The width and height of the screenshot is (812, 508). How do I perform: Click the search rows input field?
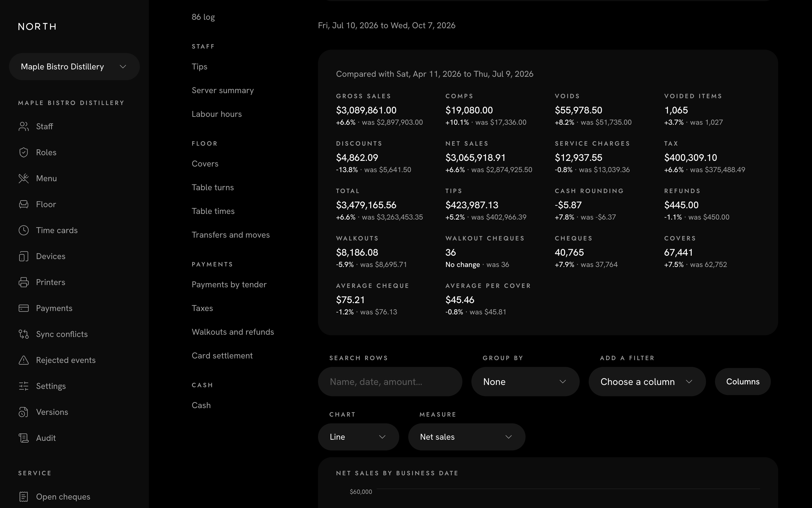[390, 382]
